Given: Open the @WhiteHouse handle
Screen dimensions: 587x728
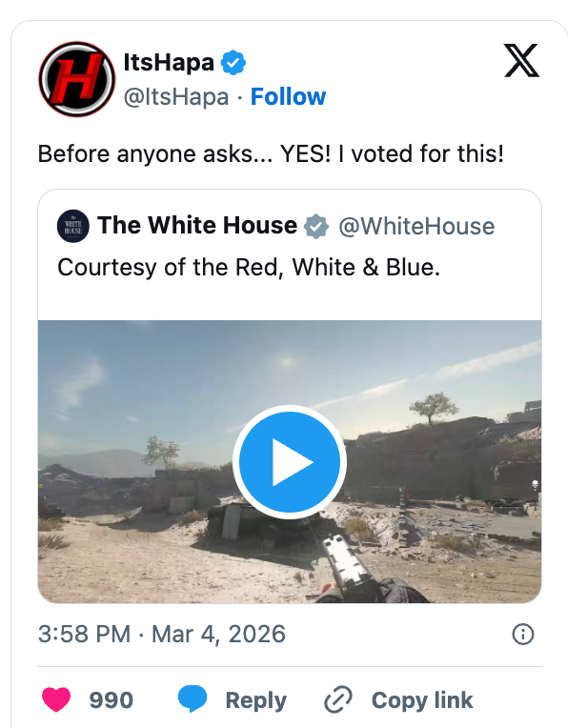Looking at the screenshot, I should 416,226.
